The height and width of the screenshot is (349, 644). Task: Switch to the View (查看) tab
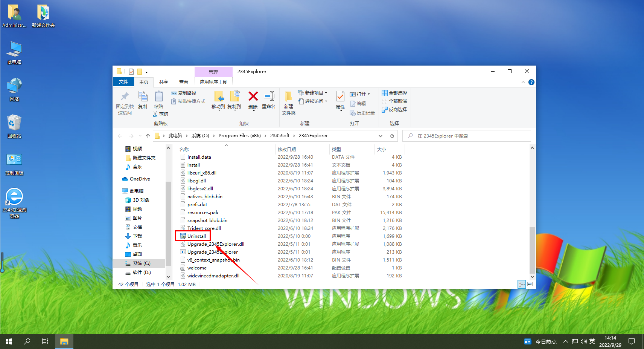tap(184, 82)
